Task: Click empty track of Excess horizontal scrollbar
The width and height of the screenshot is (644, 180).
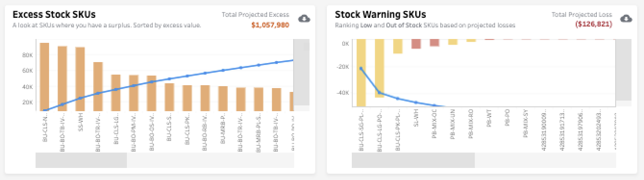Action: (211, 160)
